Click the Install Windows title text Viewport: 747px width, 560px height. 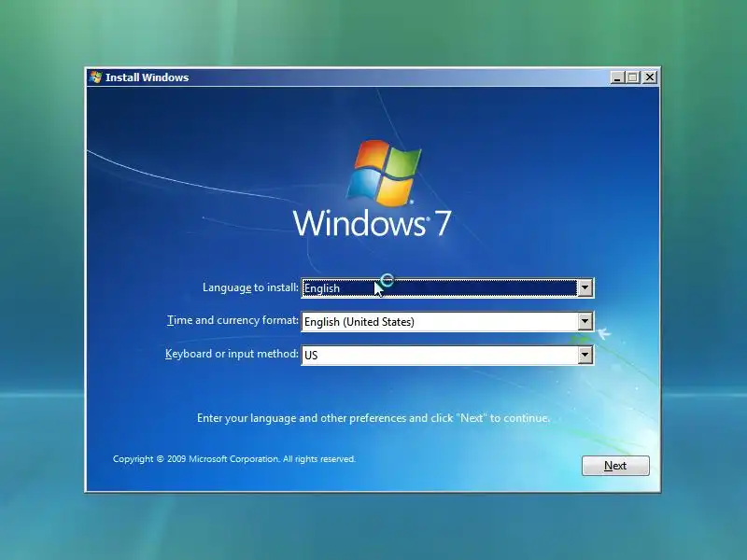148,77
